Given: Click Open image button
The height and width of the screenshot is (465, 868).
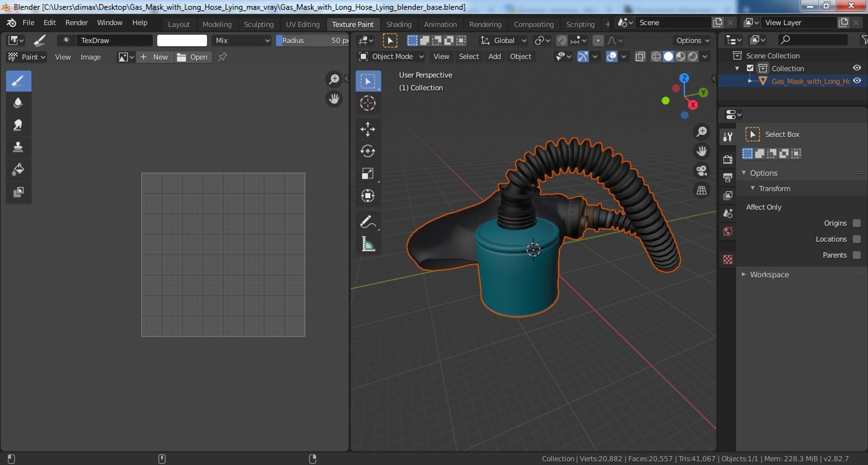Looking at the screenshot, I should [x=193, y=57].
